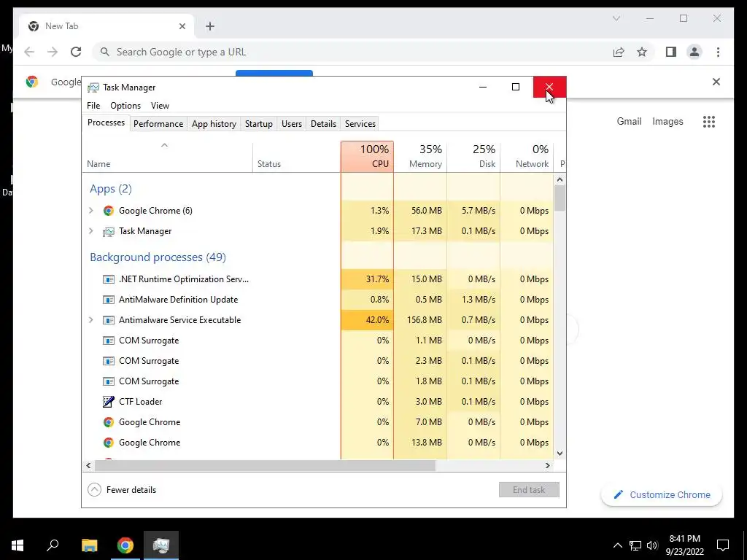Open the Google apps grid
747x560 pixels.
pos(709,122)
